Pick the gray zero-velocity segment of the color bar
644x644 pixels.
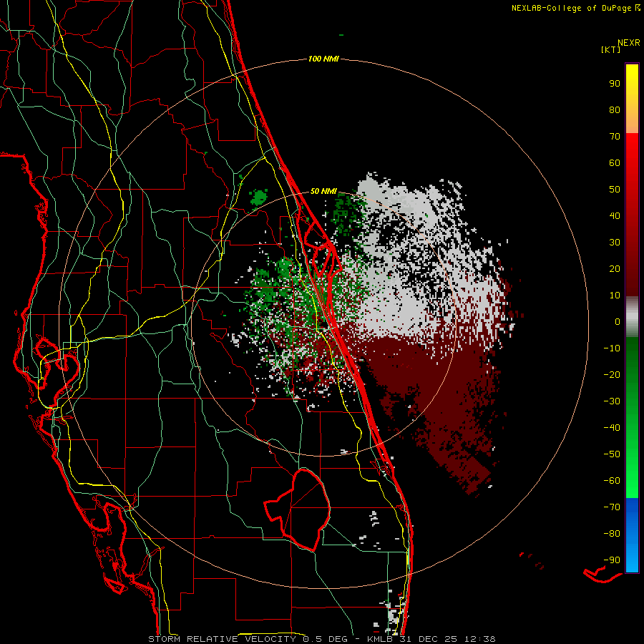632,317
